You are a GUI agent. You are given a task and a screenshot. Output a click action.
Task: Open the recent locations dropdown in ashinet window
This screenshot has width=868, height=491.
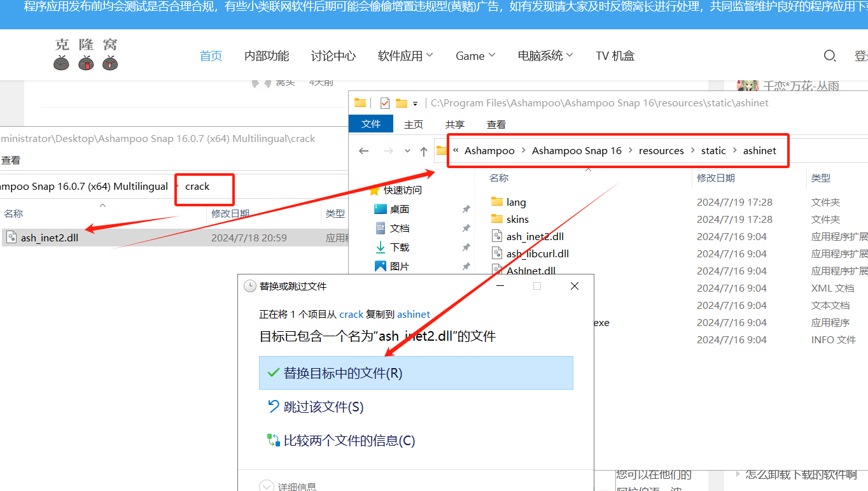click(407, 152)
